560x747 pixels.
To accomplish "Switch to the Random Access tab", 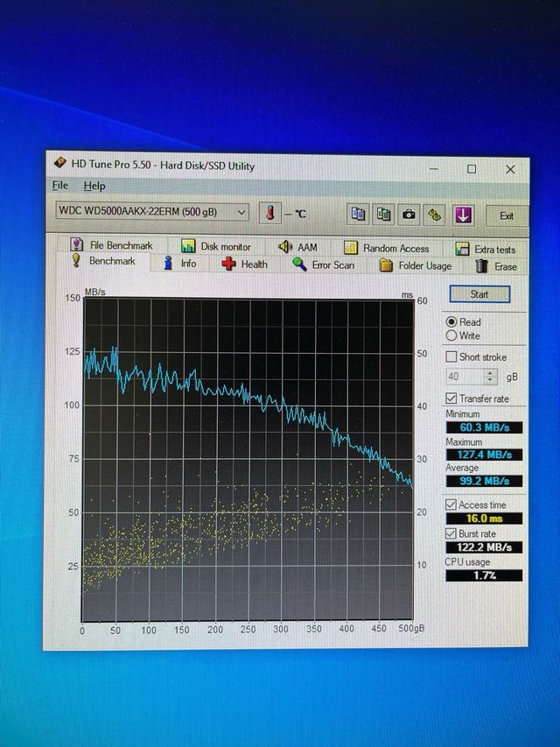I will (x=387, y=248).
